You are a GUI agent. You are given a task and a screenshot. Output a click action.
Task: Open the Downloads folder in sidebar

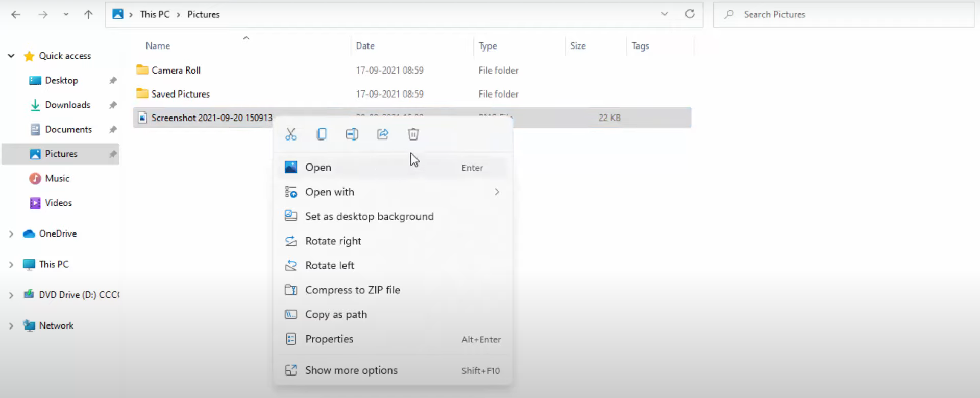click(x=67, y=105)
